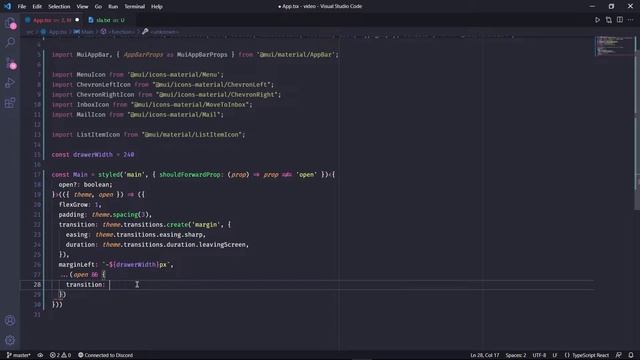
Task: Open the Run and Debug view
Action: tap(10, 82)
